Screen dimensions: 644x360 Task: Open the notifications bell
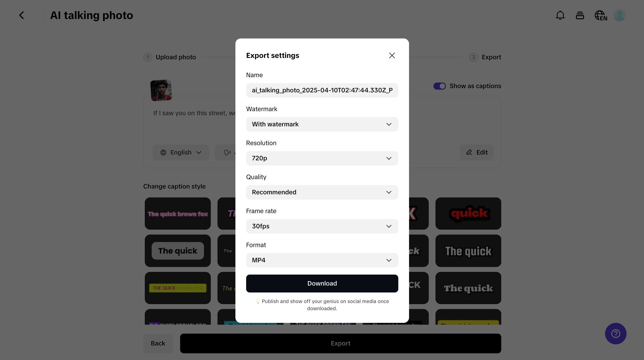tap(560, 15)
